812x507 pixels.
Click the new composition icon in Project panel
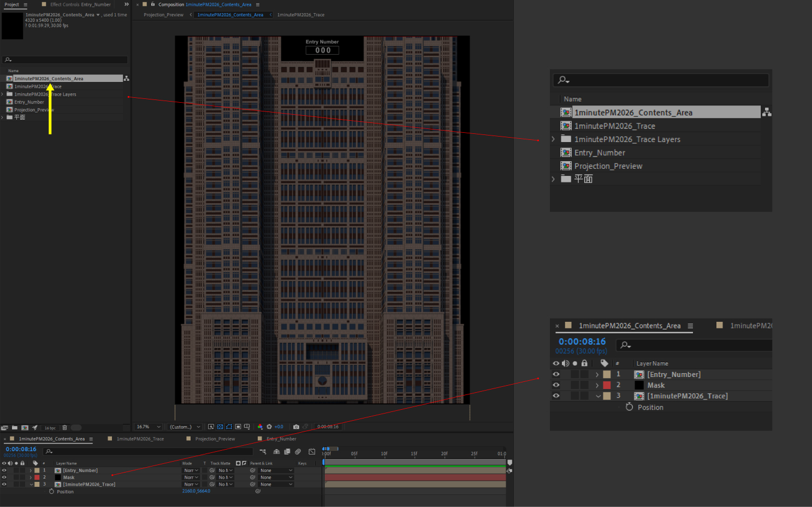tap(25, 428)
